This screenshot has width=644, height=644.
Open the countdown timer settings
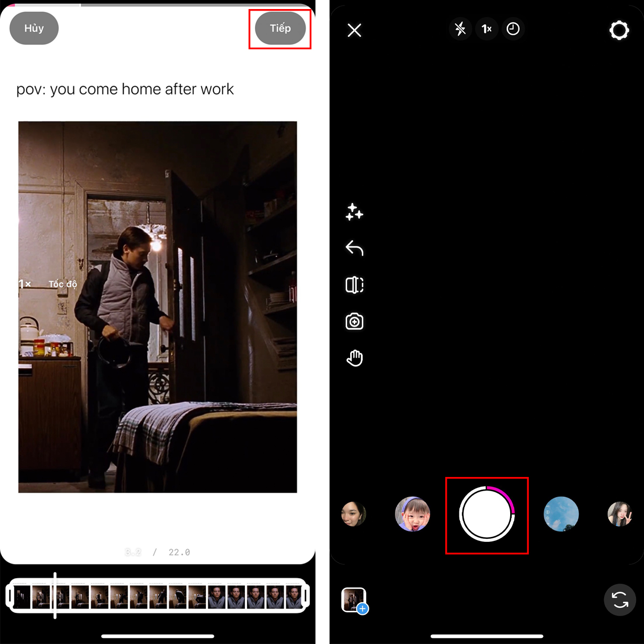[x=513, y=29]
